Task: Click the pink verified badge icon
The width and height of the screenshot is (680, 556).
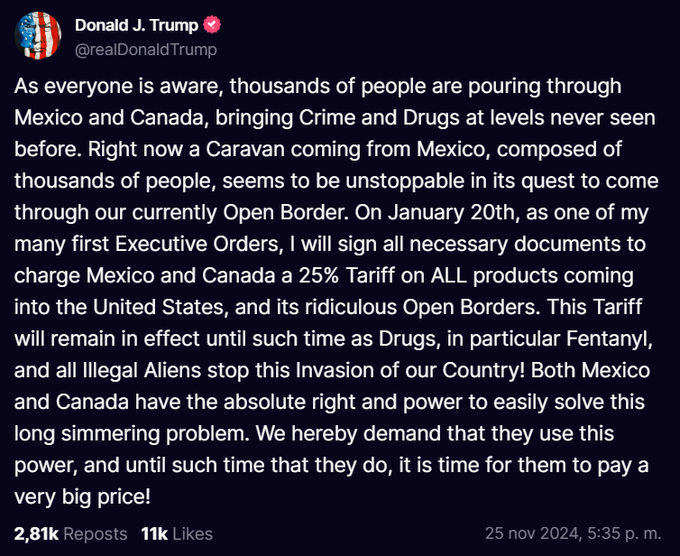Action: click(x=212, y=25)
